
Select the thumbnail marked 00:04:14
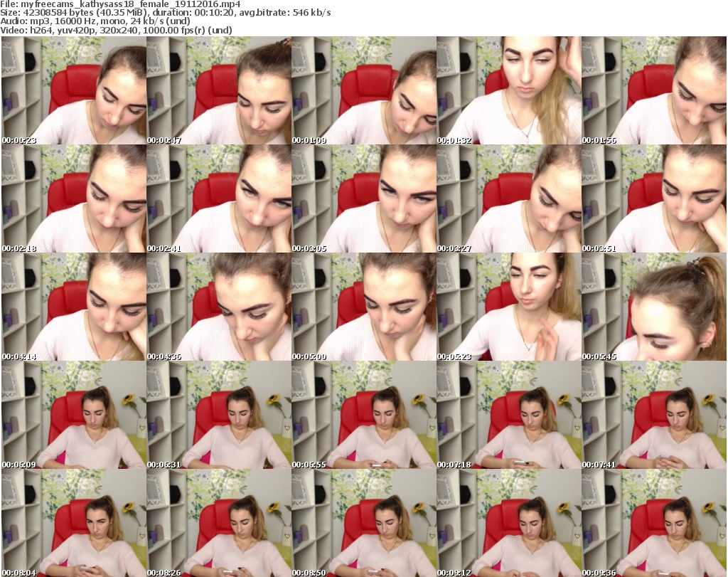[74, 307]
